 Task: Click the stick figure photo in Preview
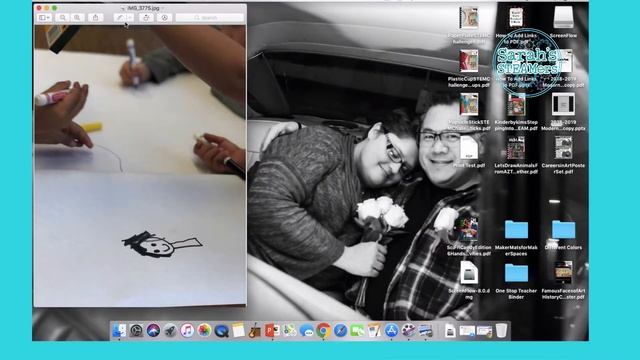[140, 166]
